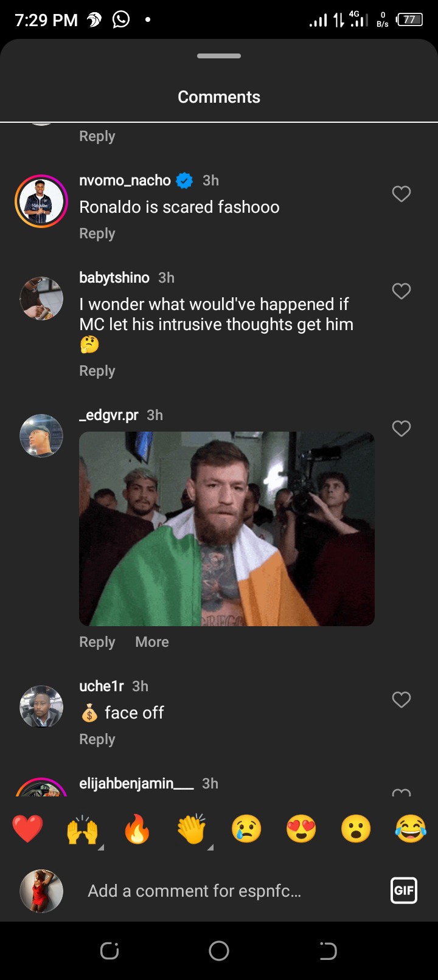Viewport: 438px width, 980px height.
Task: Open More options under the GIF comment
Action: click(152, 642)
